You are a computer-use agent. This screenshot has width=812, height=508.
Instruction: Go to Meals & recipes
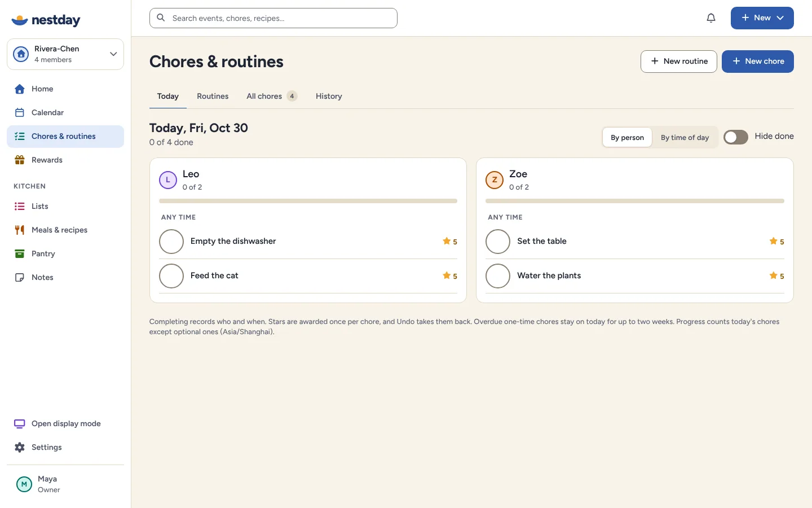[65, 230]
